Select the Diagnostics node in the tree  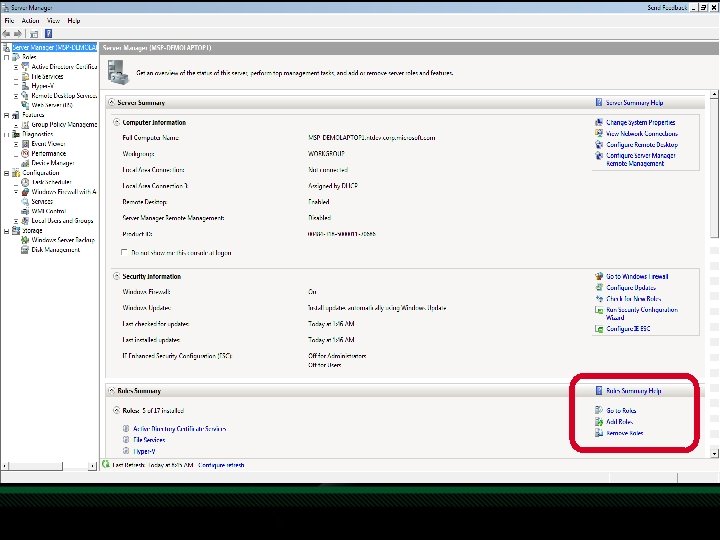(38, 134)
